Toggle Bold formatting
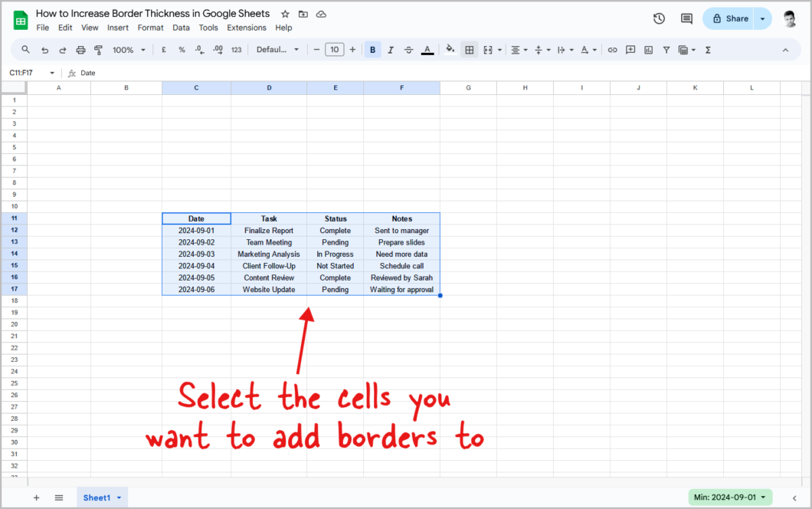The image size is (812, 509). click(x=372, y=50)
